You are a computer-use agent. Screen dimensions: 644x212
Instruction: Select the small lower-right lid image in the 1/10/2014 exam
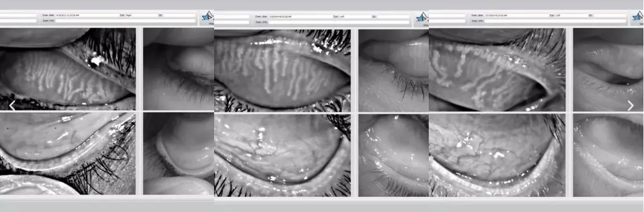(394, 155)
